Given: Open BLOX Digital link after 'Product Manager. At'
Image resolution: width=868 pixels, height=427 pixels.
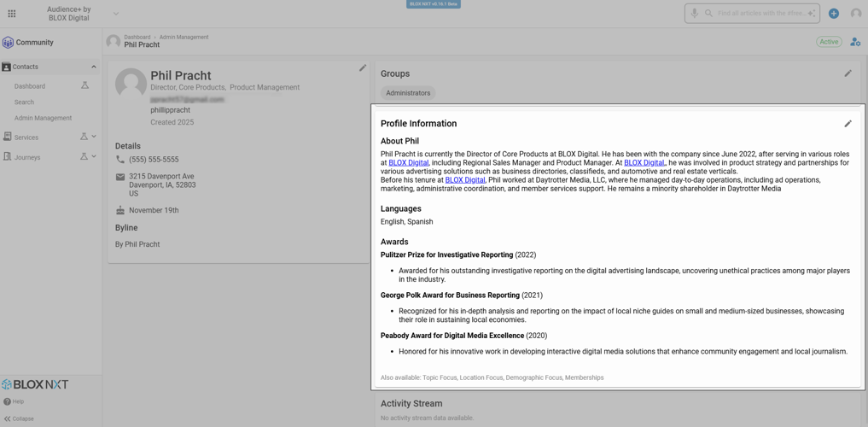Looking at the screenshot, I should click(644, 163).
